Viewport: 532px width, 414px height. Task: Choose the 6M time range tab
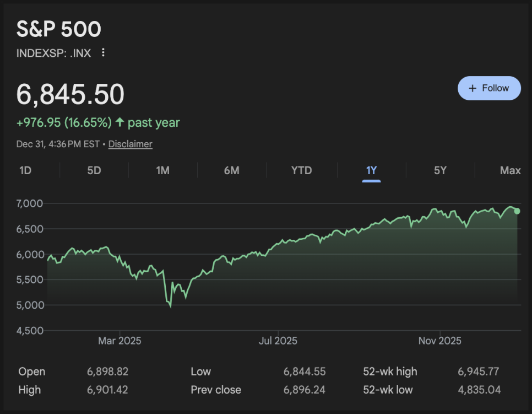[231, 170]
